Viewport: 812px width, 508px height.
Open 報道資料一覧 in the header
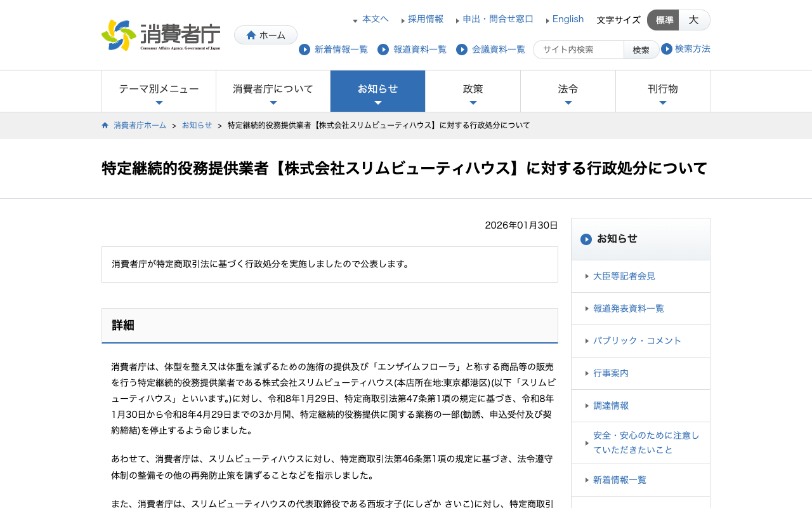tap(420, 50)
